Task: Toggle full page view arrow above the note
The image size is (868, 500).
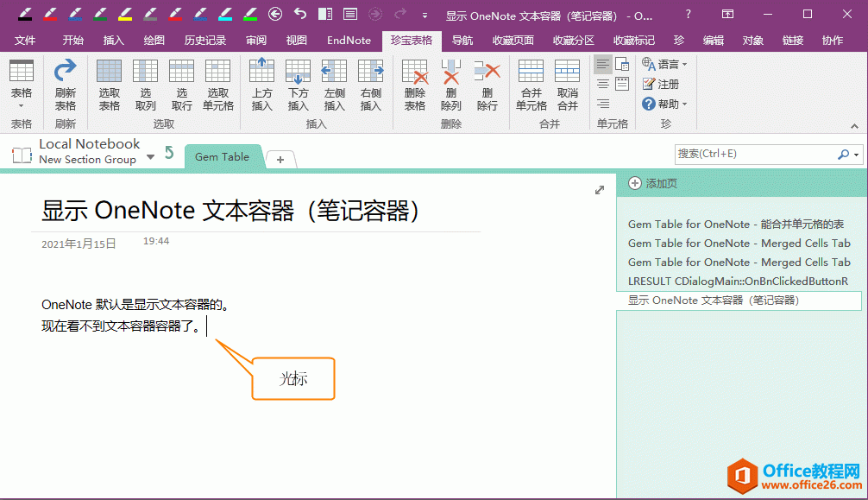Action: pyautogui.click(x=600, y=189)
